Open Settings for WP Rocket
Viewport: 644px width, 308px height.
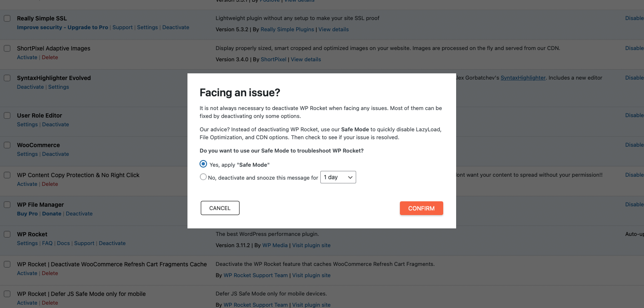pos(27,243)
